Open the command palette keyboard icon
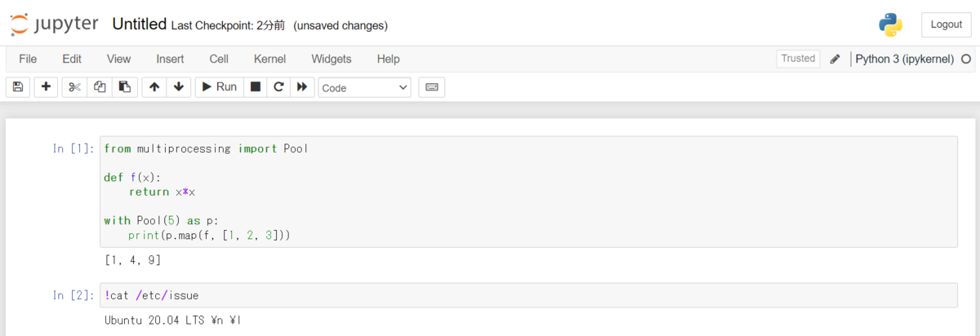The image size is (980, 336). coord(432,87)
